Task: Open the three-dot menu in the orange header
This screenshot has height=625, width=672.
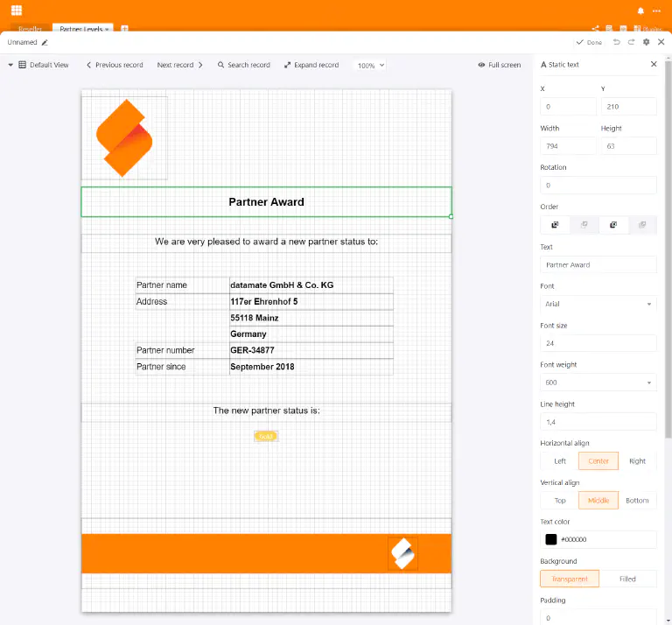Action: point(656,11)
